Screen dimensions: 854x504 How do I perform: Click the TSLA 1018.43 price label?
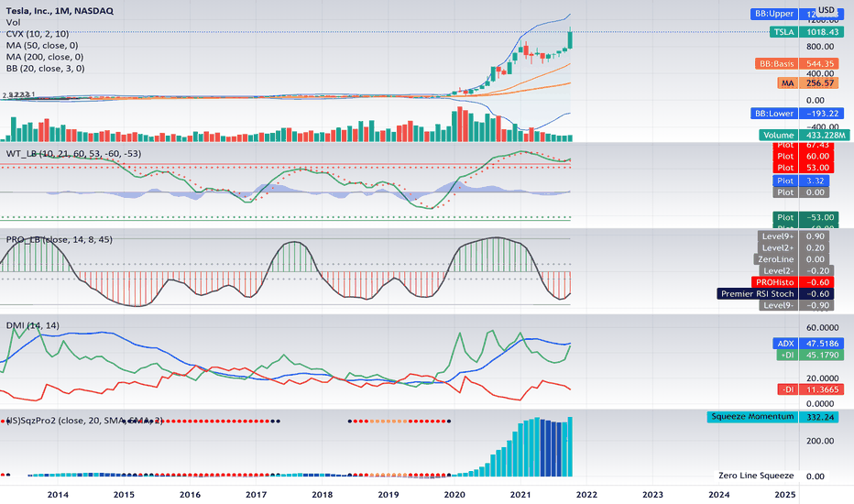[806, 32]
